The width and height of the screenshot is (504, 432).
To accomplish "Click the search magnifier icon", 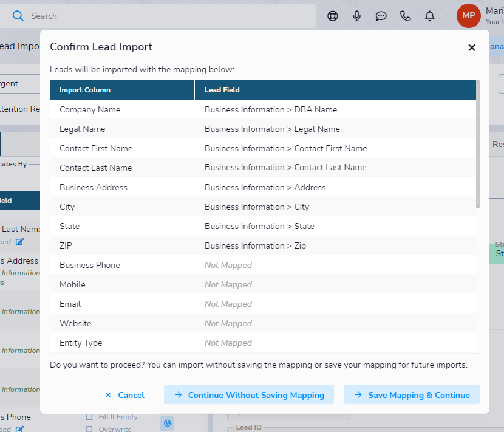I will click(x=18, y=16).
